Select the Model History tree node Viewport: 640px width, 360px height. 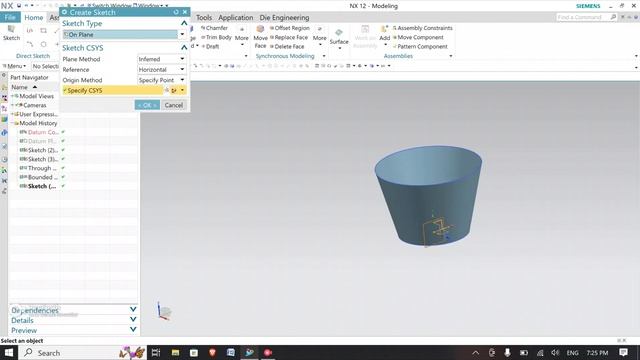tap(38, 123)
